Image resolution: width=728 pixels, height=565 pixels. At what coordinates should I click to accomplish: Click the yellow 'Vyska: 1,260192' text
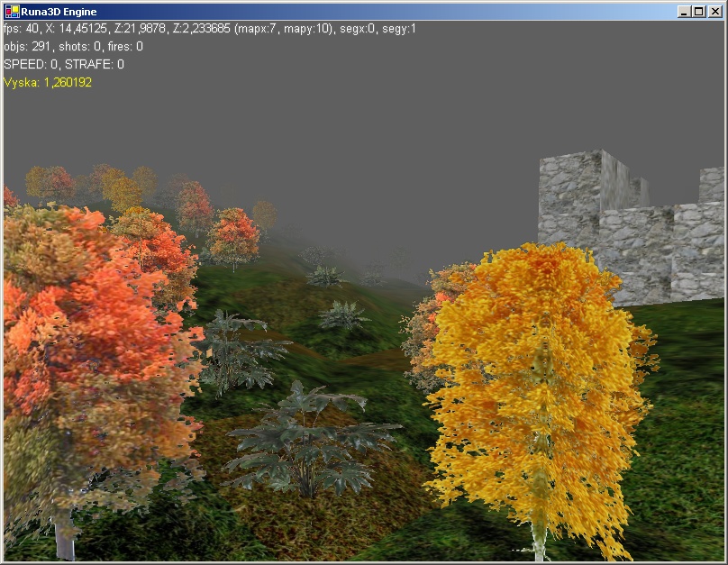coord(48,82)
